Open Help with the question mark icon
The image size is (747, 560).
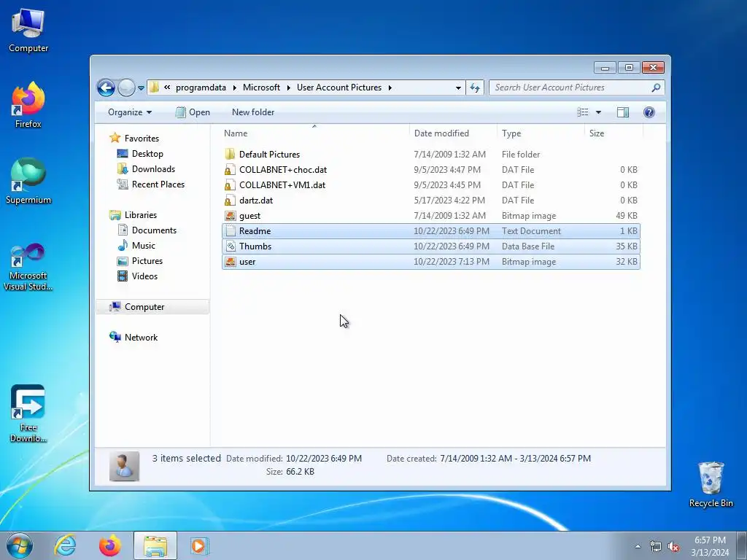click(649, 112)
